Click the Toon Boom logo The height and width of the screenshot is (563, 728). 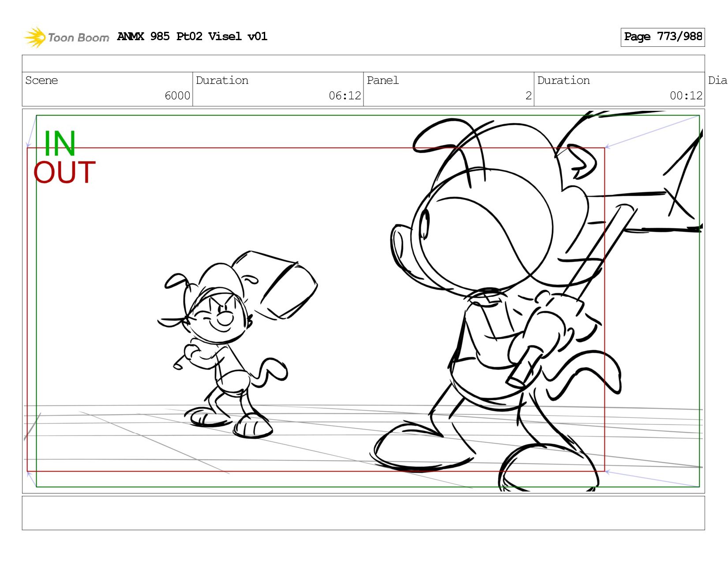66,37
